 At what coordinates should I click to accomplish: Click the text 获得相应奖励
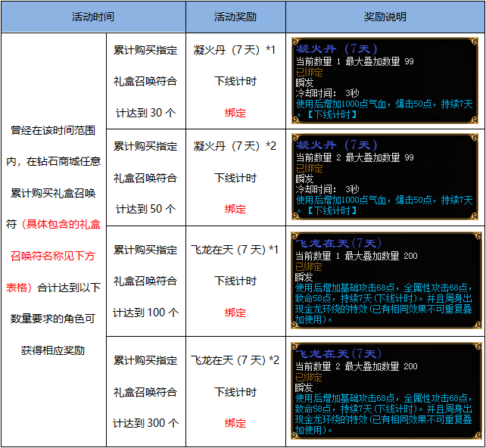coord(53,350)
